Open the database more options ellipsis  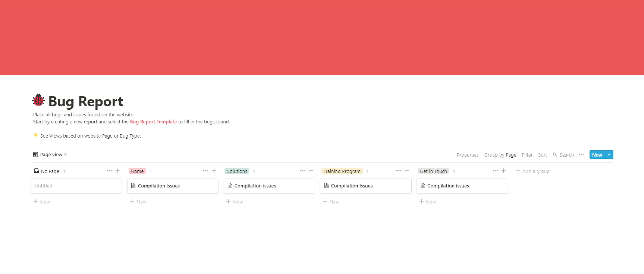(581, 155)
